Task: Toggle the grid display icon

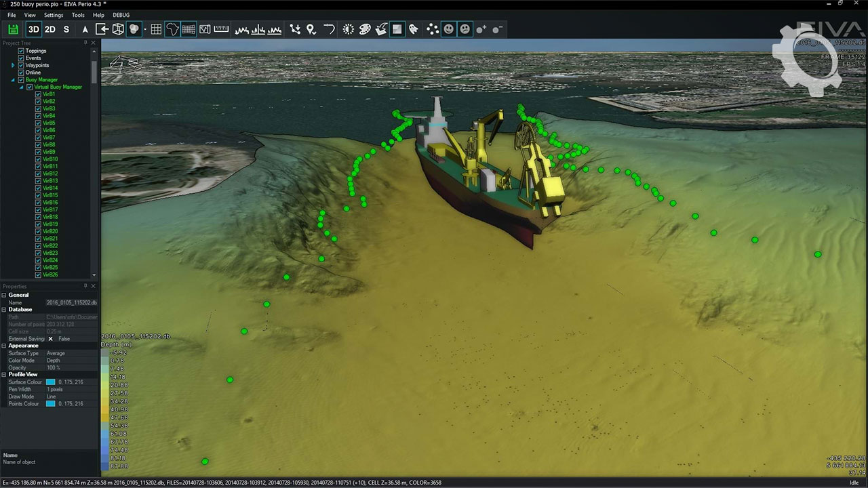Action: tap(156, 29)
